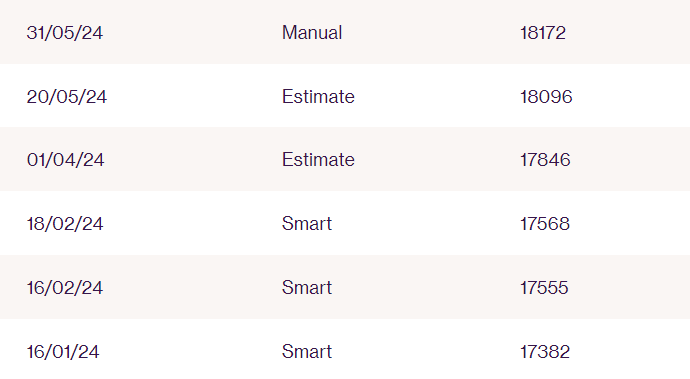Viewport: 690px width, 379px height.
Task: Select the 16/02/24 date cell
Action: click(x=65, y=287)
